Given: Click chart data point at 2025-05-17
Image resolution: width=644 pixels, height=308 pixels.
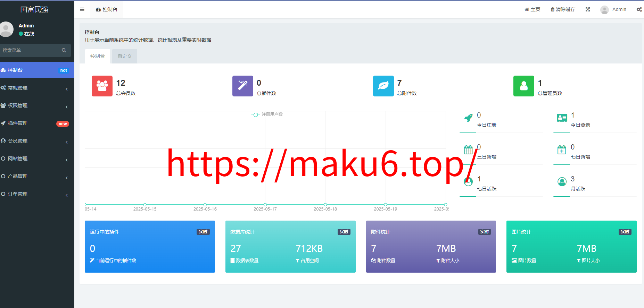Looking at the screenshot, I should pyautogui.click(x=265, y=205).
